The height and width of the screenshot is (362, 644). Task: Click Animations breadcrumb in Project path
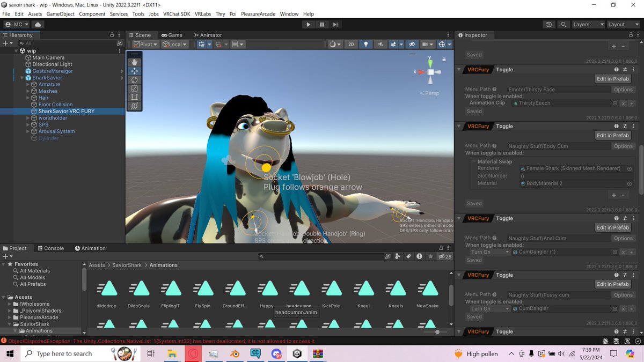164,265
